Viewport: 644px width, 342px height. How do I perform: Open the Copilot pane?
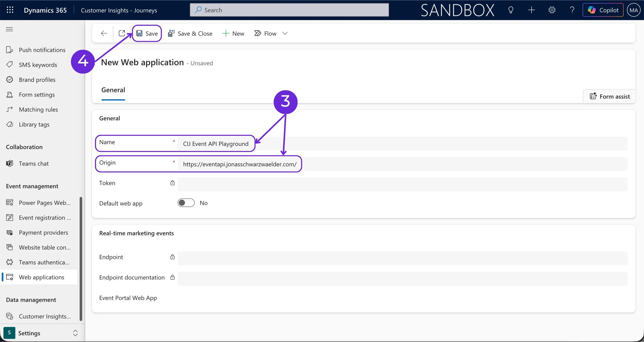click(603, 10)
